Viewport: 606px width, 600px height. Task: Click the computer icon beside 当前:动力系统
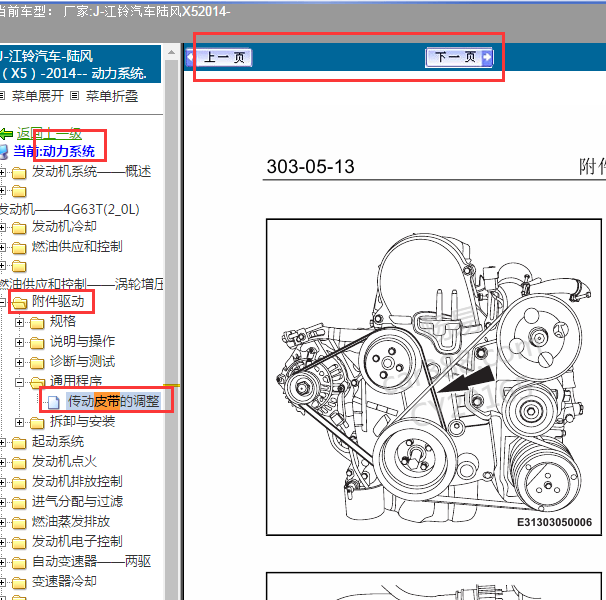click(x=4, y=152)
